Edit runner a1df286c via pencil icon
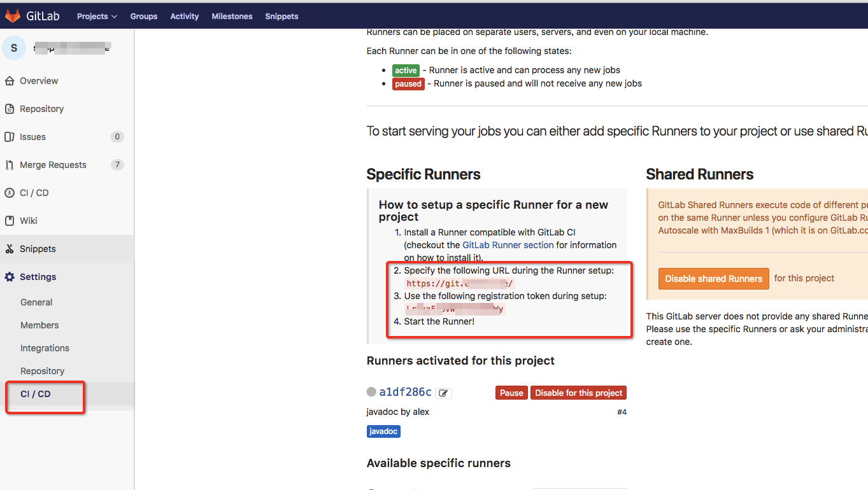This screenshot has height=490, width=868. (444, 393)
